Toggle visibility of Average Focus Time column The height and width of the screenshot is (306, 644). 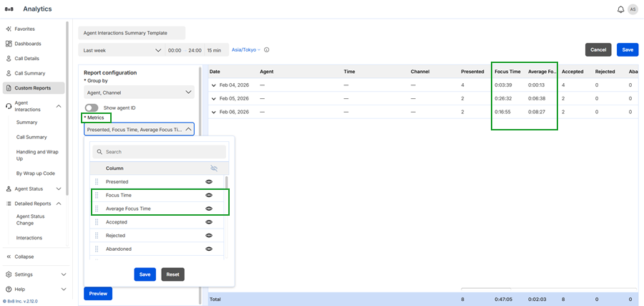[x=209, y=209]
